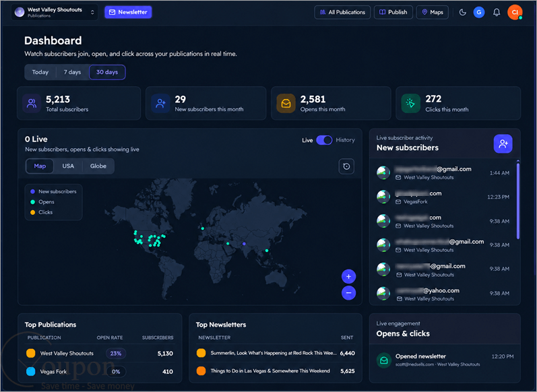
Task: Open the orange CI profile avatar
Action: click(514, 12)
